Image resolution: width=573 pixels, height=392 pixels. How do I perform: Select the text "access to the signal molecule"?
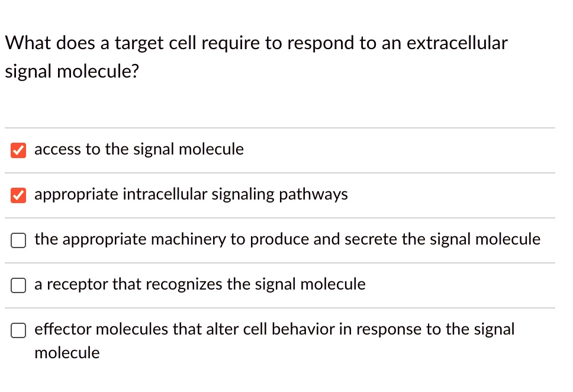click(x=139, y=149)
